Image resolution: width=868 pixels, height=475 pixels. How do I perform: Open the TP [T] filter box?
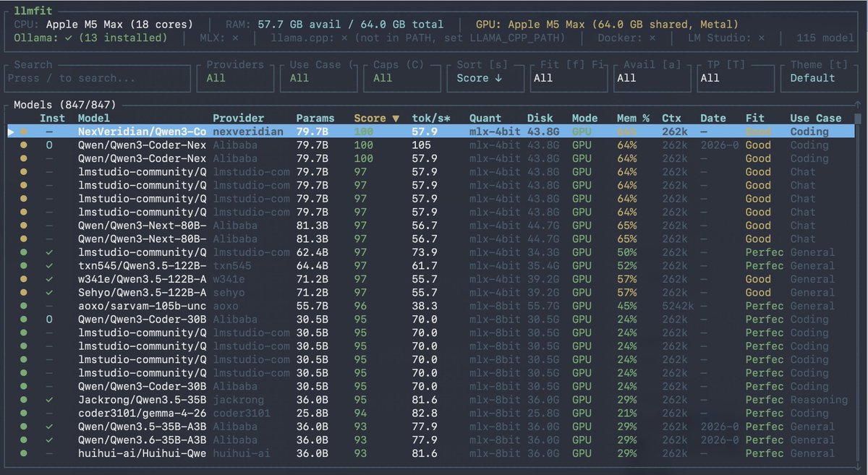pos(735,77)
